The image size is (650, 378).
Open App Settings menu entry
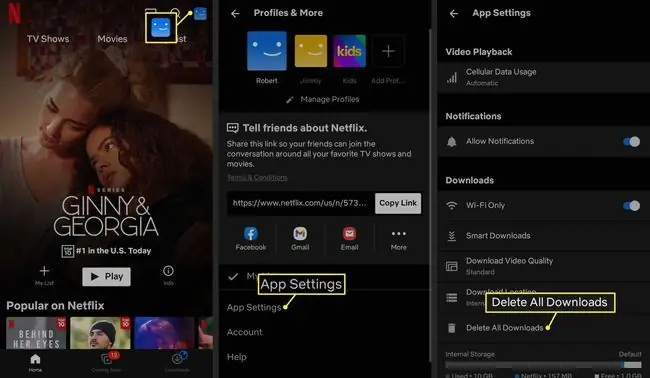click(254, 308)
